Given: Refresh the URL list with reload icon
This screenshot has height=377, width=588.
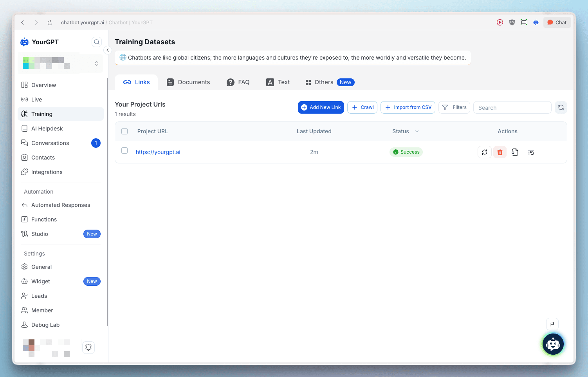Looking at the screenshot, I should [561, 107].
